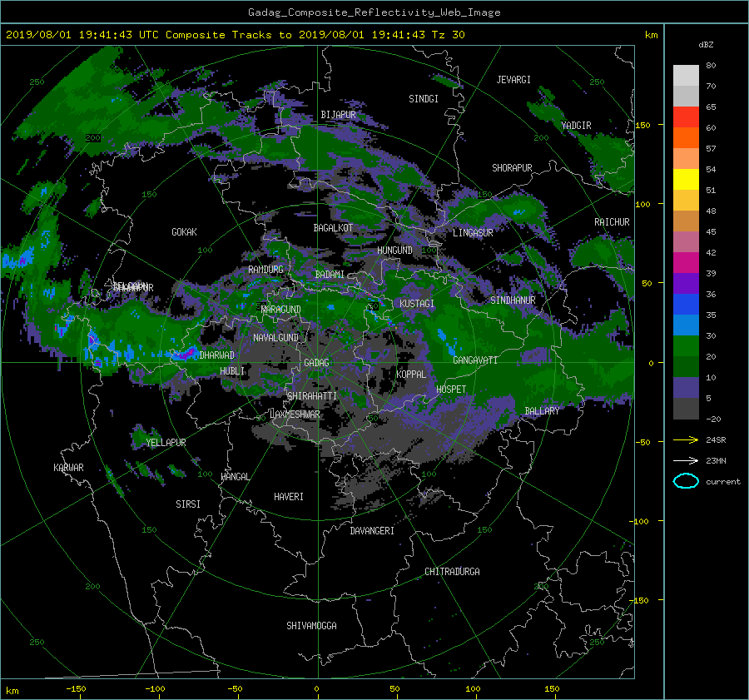Viewport: 749px width, 700px height.
Task: Click the '-20' value in the dBZ legend
Action: click(x=713, y=419)
